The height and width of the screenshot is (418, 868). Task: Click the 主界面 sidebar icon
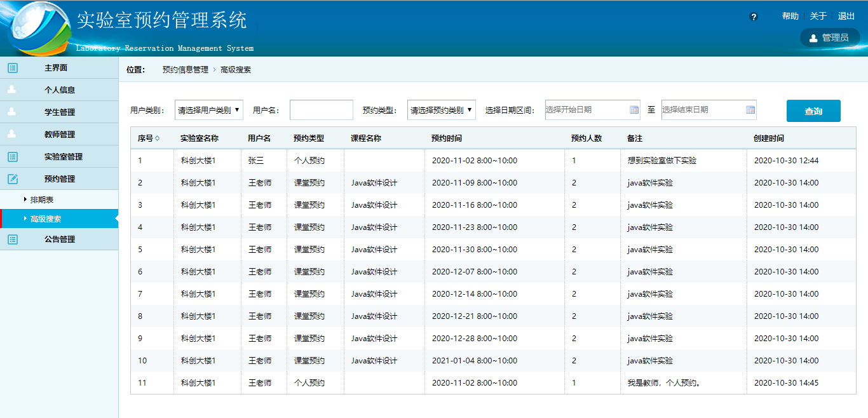click(x=13, y=68)
